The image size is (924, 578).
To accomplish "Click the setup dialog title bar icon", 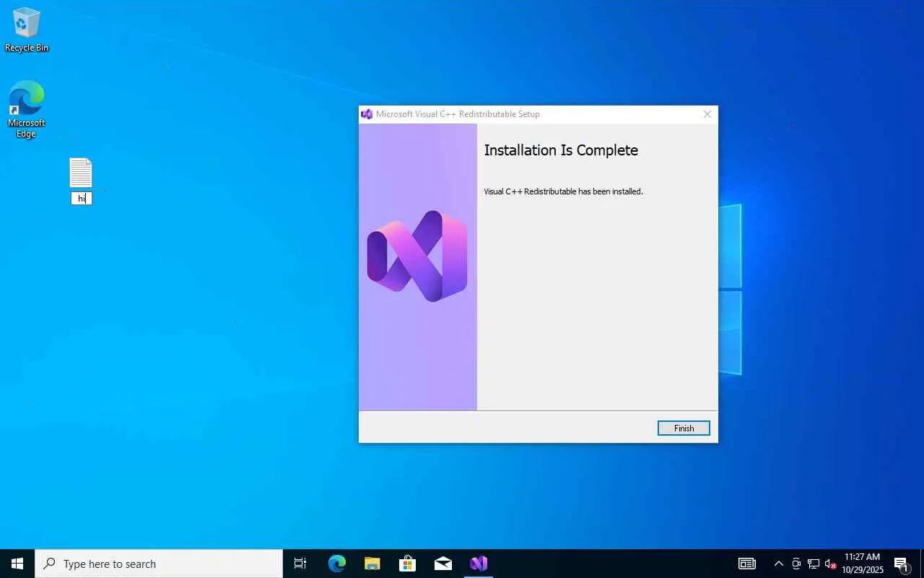I will (367, 114).
